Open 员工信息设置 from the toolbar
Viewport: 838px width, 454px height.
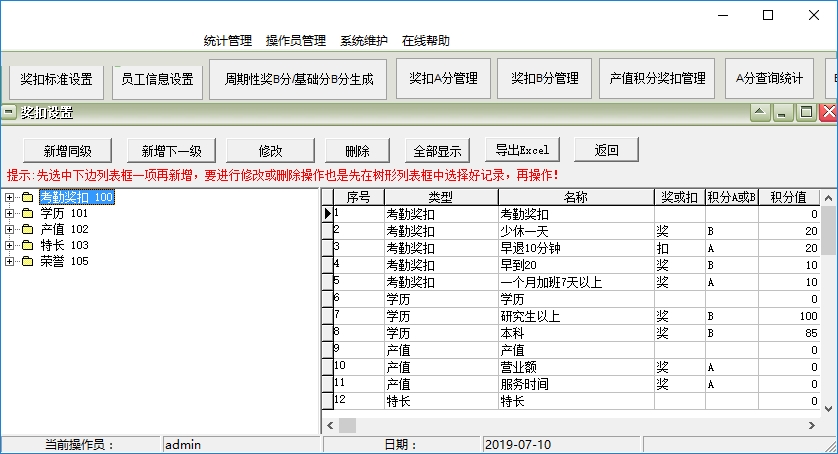pos(157,79)
